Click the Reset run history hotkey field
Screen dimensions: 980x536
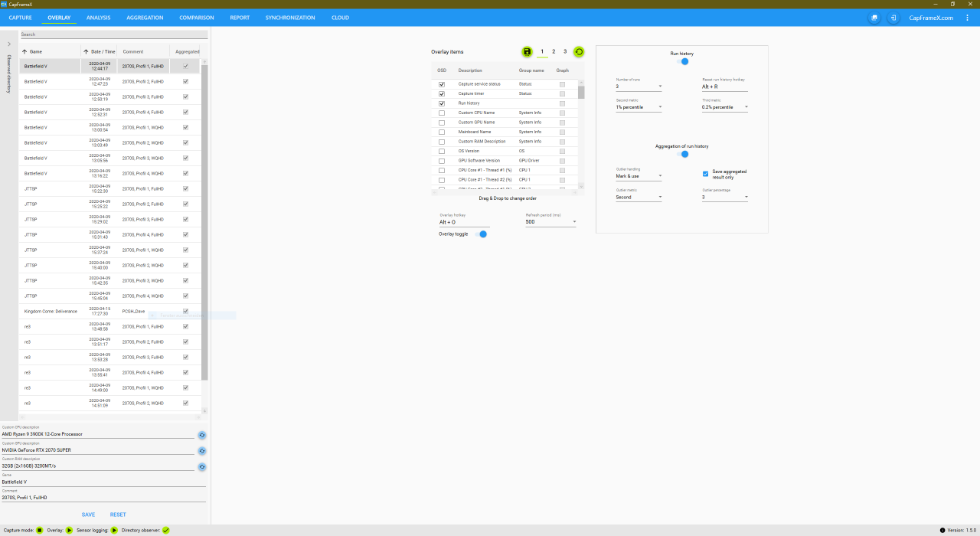(x=725, y=87)
